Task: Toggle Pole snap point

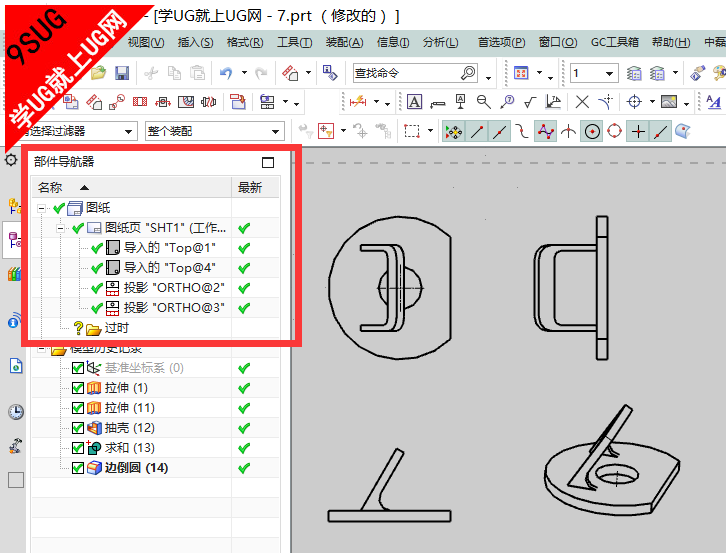Action: point(545,132)
